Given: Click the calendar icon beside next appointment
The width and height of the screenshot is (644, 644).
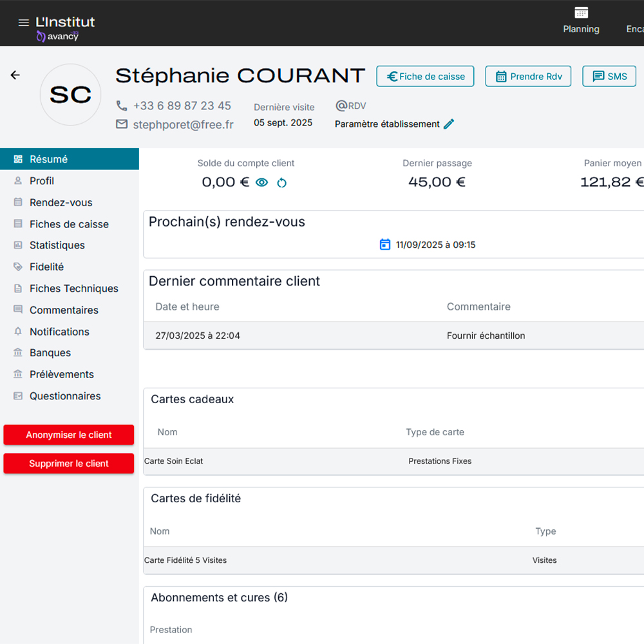Looking at the screenshot, I should click(385, 245).
